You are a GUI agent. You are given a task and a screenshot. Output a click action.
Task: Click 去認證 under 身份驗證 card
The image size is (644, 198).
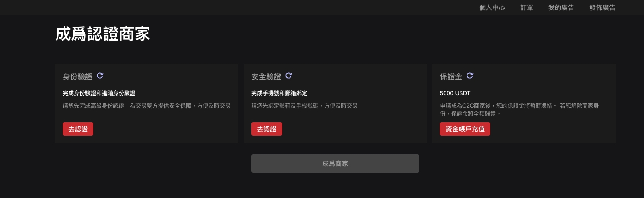78,129
